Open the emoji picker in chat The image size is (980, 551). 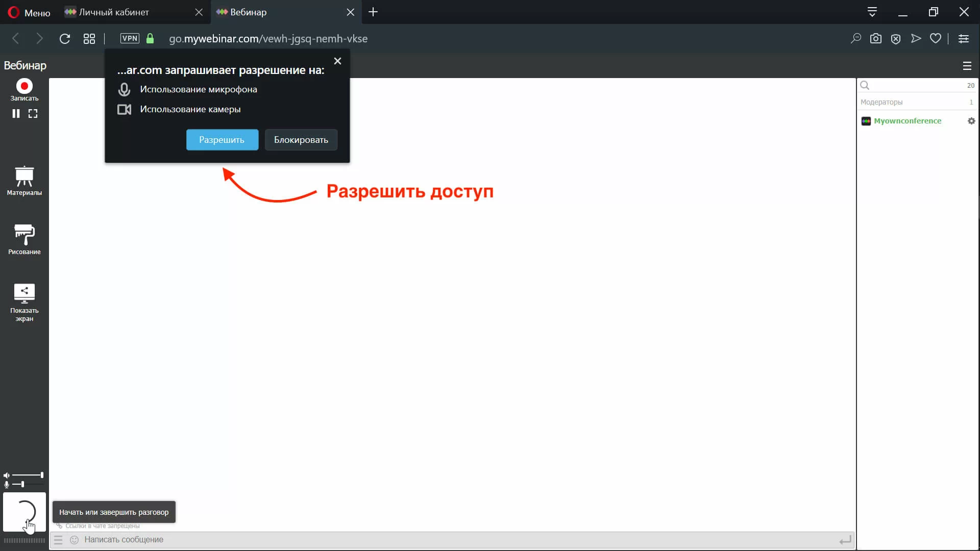(x=74, y=540)
